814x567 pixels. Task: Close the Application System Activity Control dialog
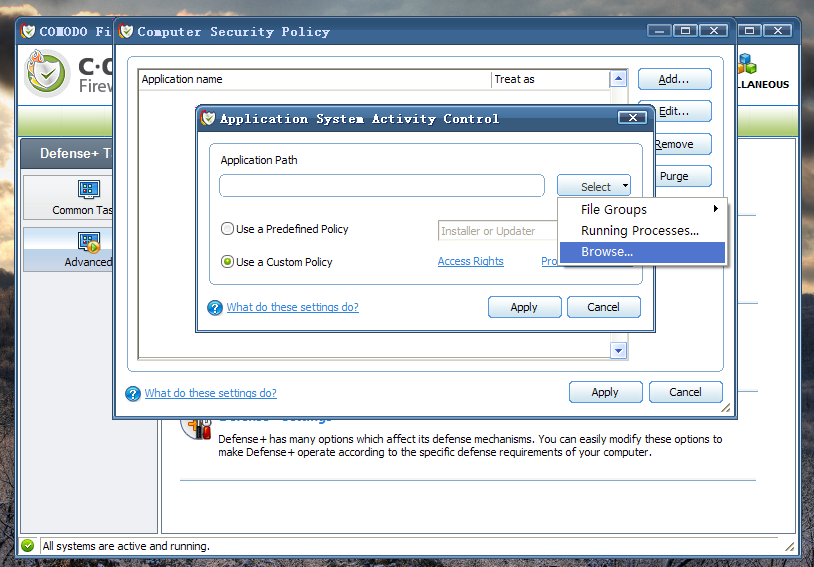tap(632, 118)
